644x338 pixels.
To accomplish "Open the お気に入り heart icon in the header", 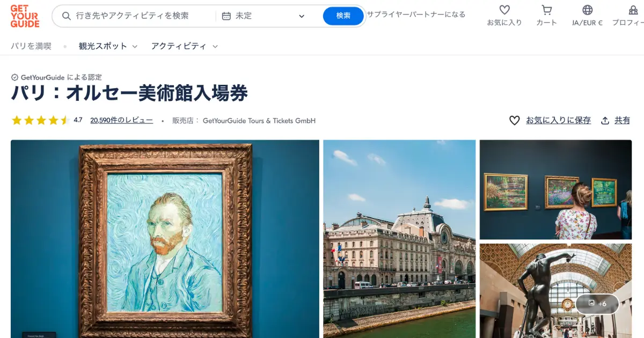I will [504, 10].
